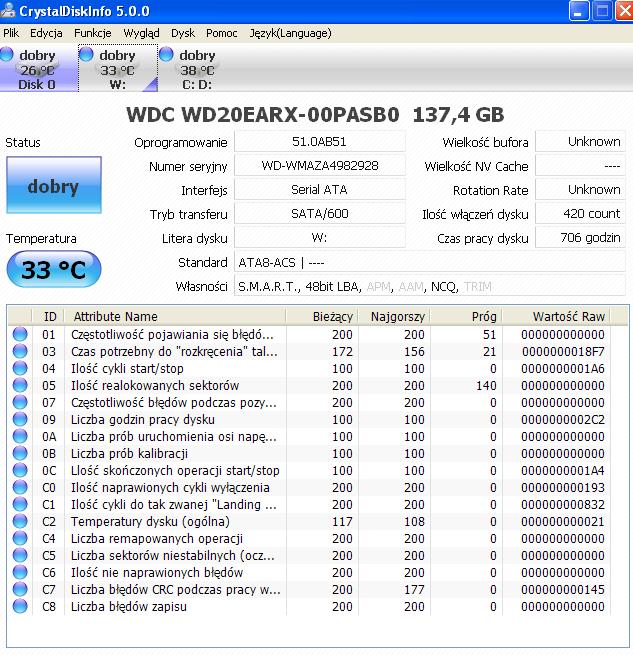Open the Pomoc menu

pyautogui.click(x=221, y=33)
